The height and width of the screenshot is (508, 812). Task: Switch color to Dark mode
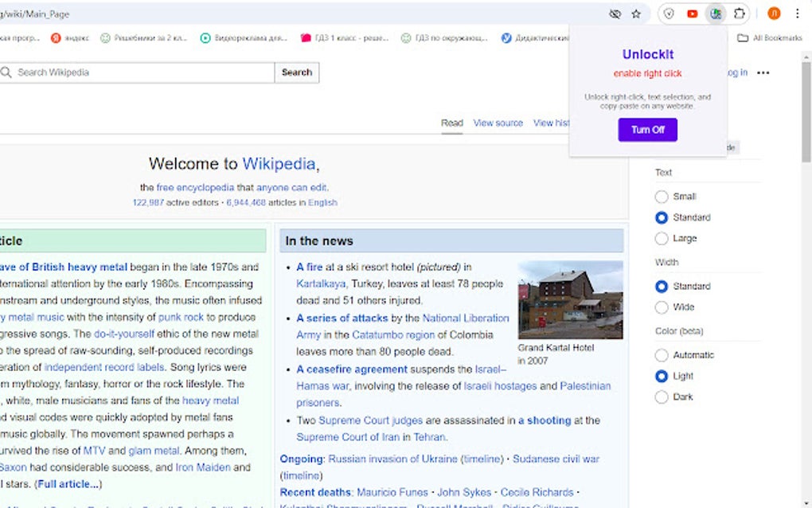662,397
